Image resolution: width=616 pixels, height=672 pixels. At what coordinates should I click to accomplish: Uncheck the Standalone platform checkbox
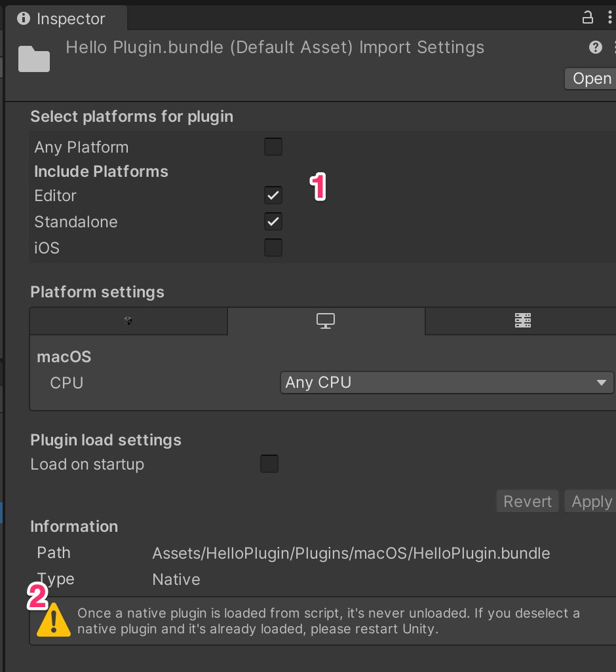(x=273, y=221)
